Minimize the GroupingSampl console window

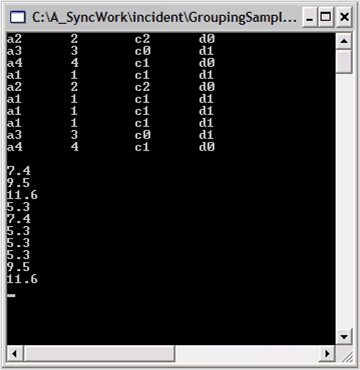click(x=310, y=18)
